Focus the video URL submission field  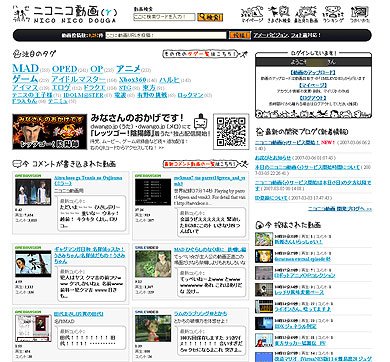[166, 35]
